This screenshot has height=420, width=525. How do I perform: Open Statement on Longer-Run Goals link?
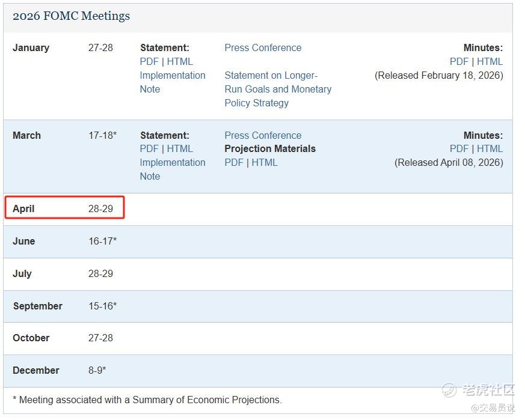coord(278,89)
